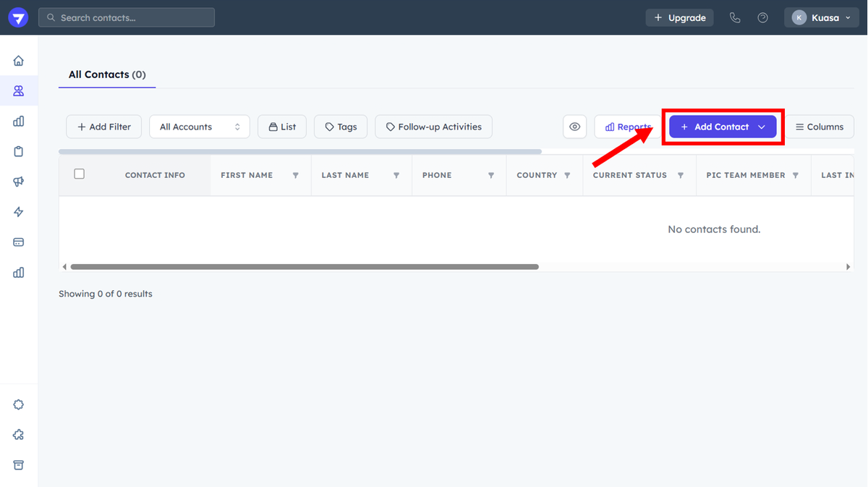Tick the select-all checkbox in table header

coord(80,174)
